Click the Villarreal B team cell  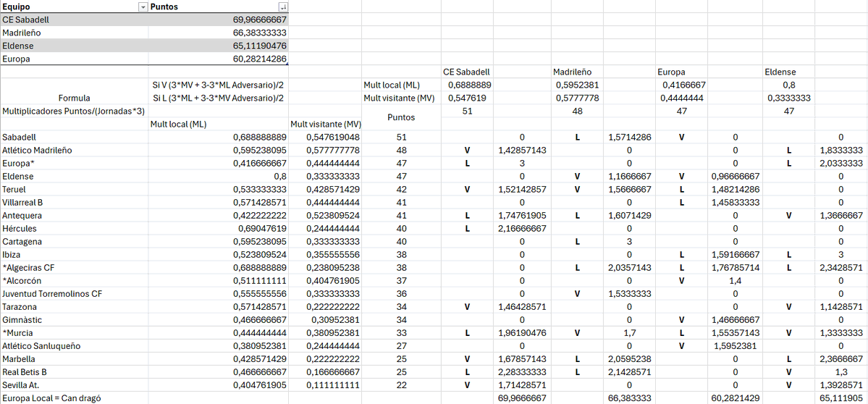tap(74, 203)
